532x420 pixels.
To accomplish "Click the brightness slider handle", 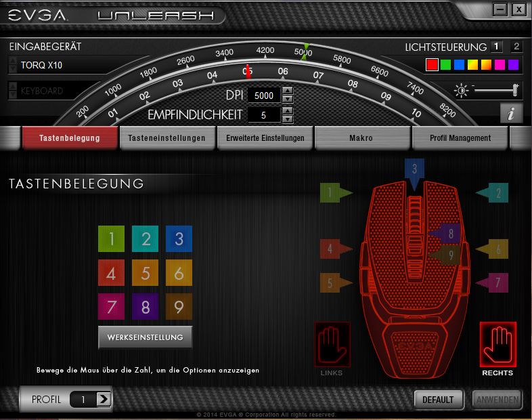I will [x=516, y=90].
